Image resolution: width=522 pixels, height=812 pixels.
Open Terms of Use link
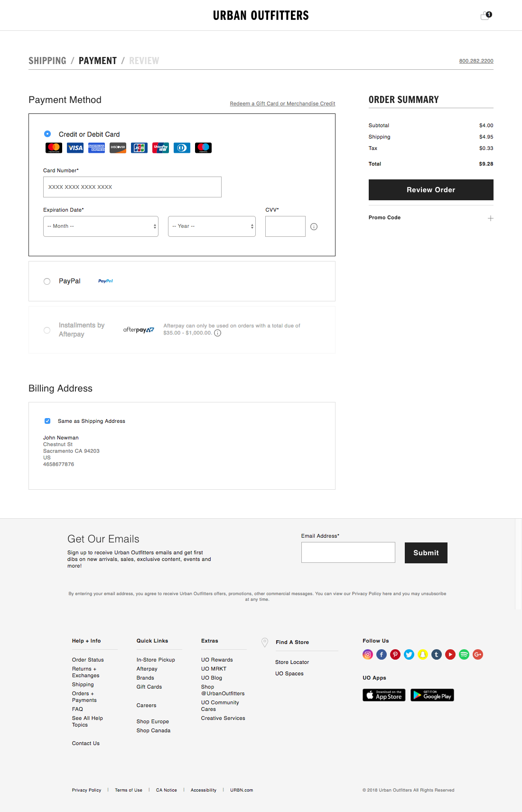tap(129, 790)
